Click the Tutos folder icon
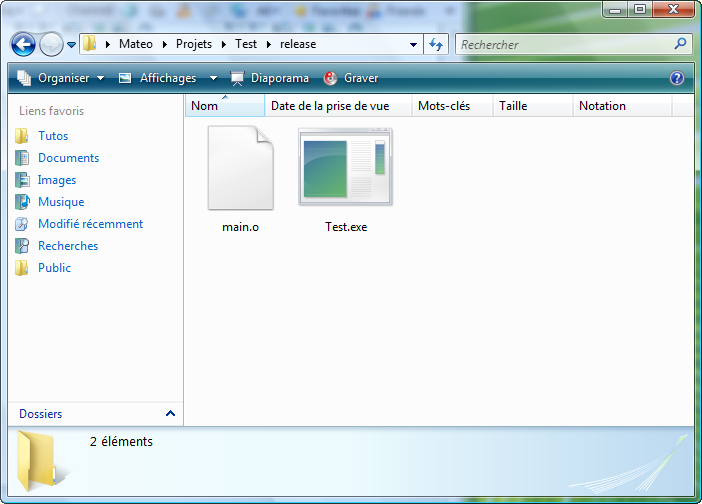Image resolution: width=702 pixels, height=504 pixels. coord(22,136)
